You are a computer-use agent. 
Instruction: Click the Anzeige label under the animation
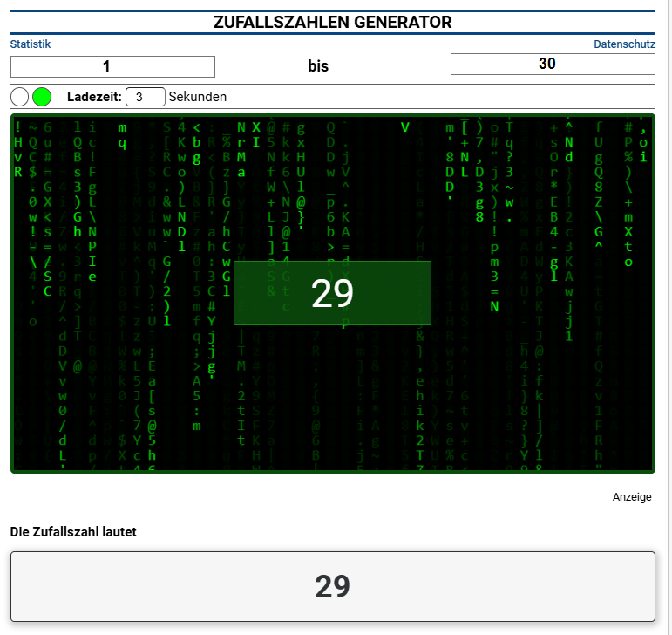point(632,497)
